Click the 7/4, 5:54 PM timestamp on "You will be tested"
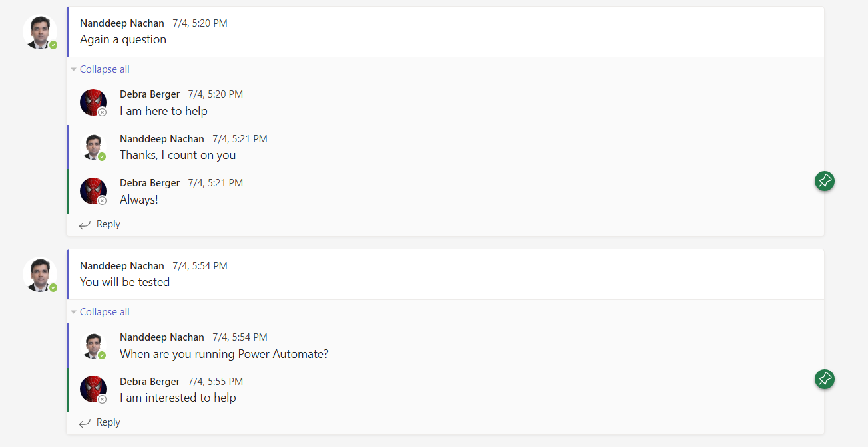 (200, 266)
